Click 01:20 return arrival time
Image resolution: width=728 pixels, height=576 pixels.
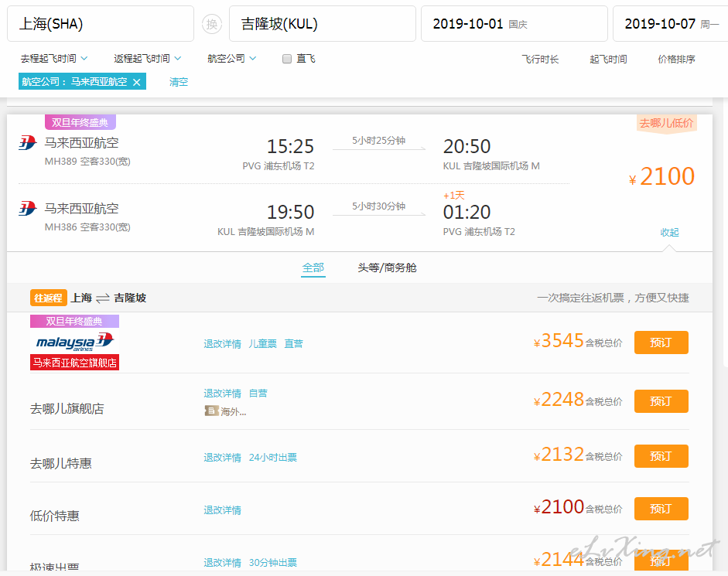pos(467,213)
